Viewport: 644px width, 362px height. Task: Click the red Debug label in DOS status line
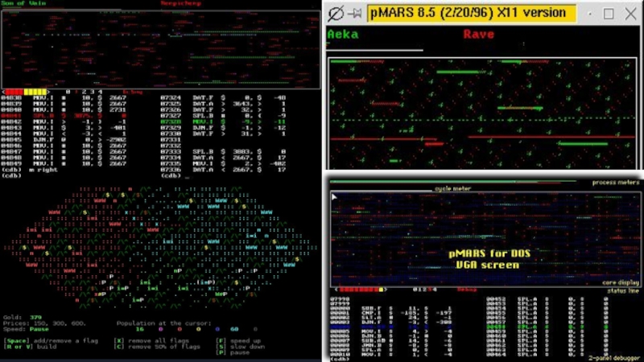(x=467, y=290)
